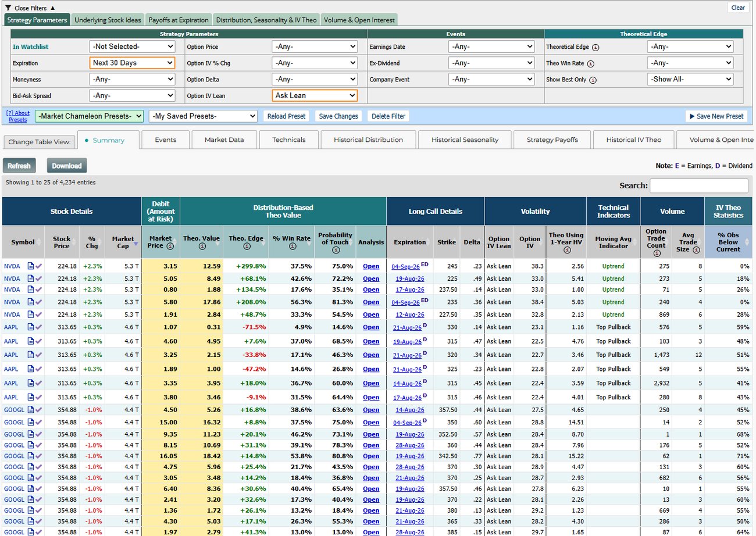Open the My Saved Presets dropdown

(x=203, y=116)
